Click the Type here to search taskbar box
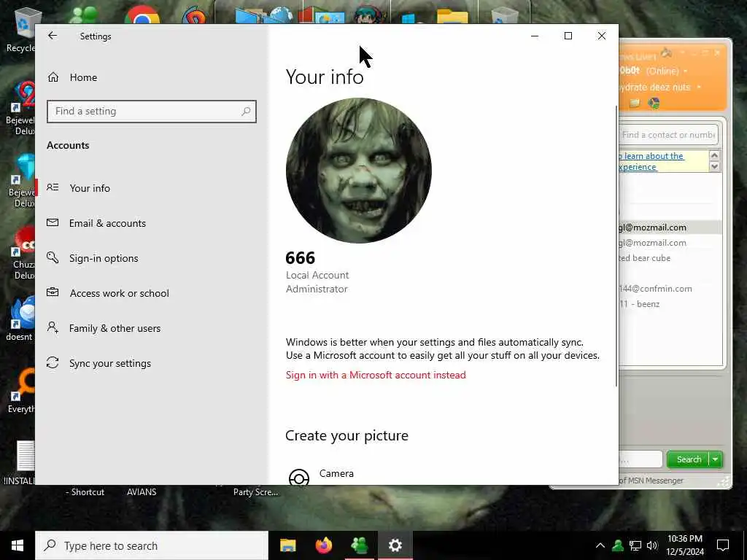This screenshot has height=560, width=747. 152,545
